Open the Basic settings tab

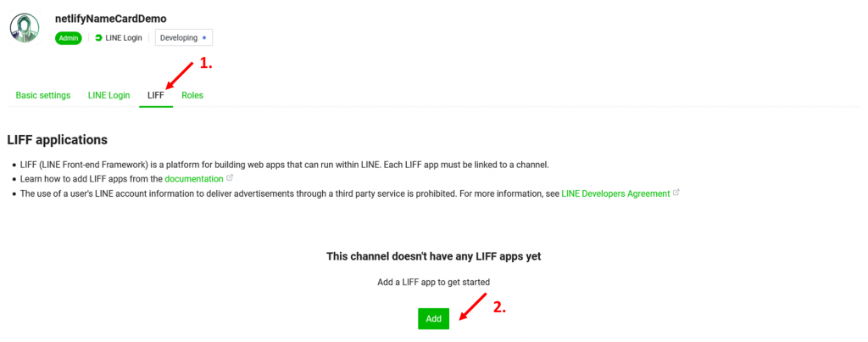pos(43,95)
